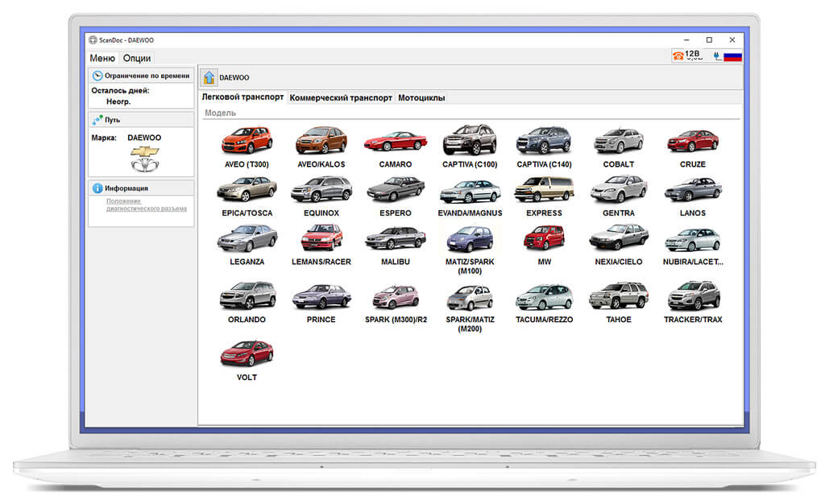Open the ESPERO model
Viewport: 825px width, 504px height.
coord(395,196)
